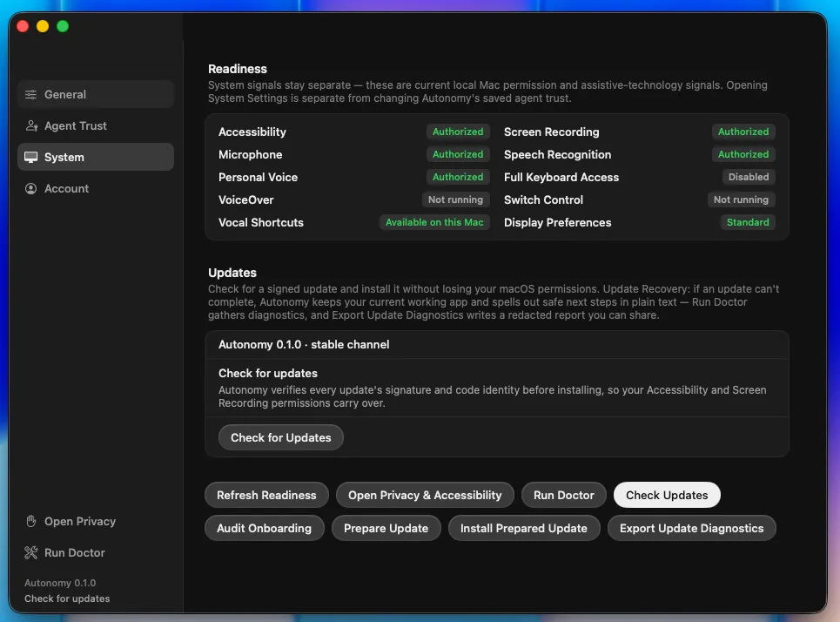The height and width of the screenshot is (622, 840).
Task: Click the Display Preferences row label
Action: (558, 222)
